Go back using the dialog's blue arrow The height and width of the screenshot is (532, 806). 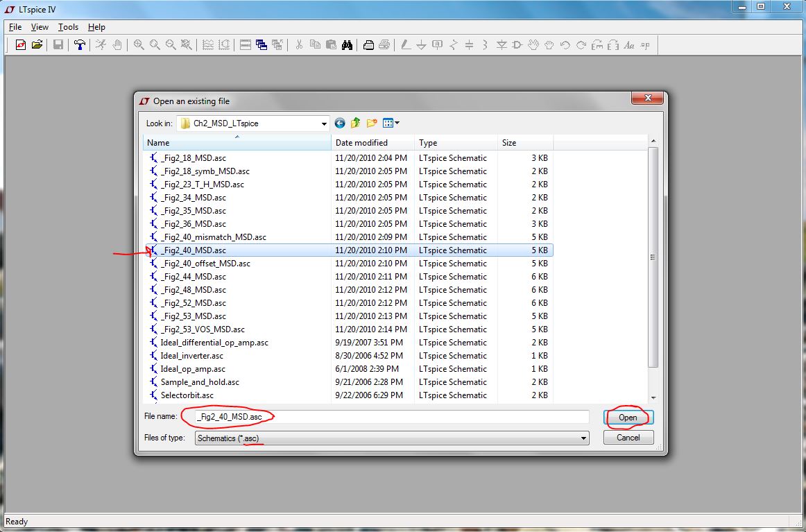340,123
